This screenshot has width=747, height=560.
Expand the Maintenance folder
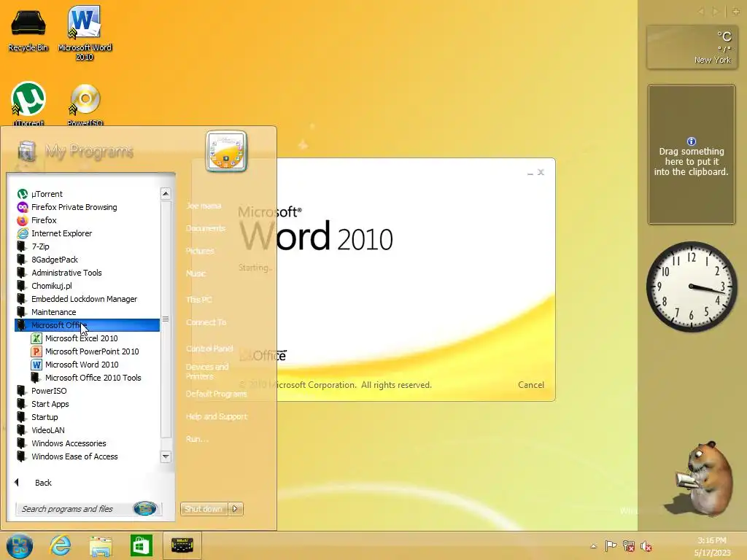[53, 312]
